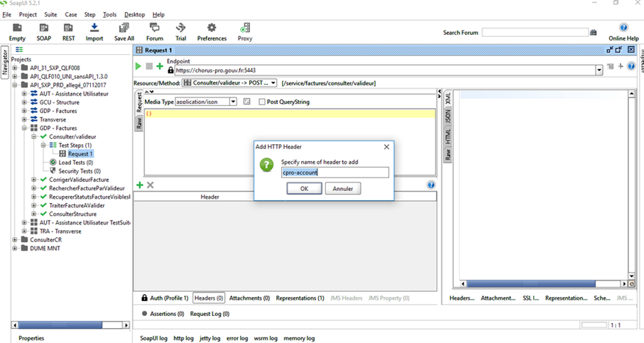Screen dimensions: 644x343
Task: Open Assertions (0) panel
Action: pos(163,313)
